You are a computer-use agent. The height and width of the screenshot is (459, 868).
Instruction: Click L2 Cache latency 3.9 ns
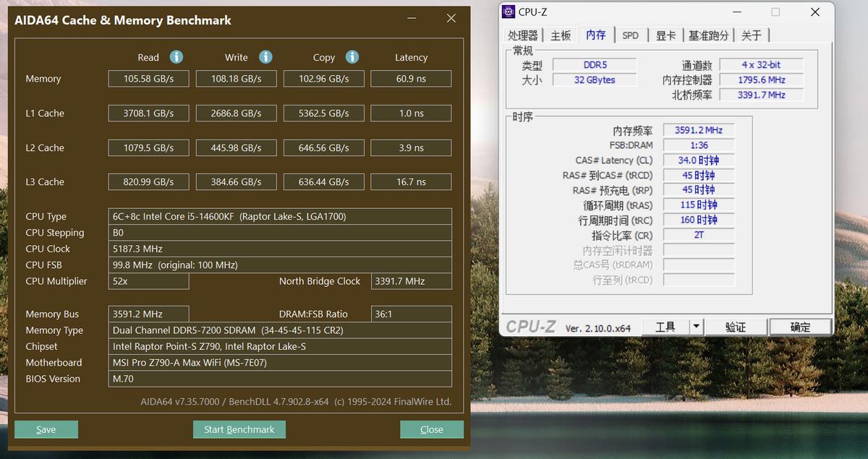coord(411,147)
